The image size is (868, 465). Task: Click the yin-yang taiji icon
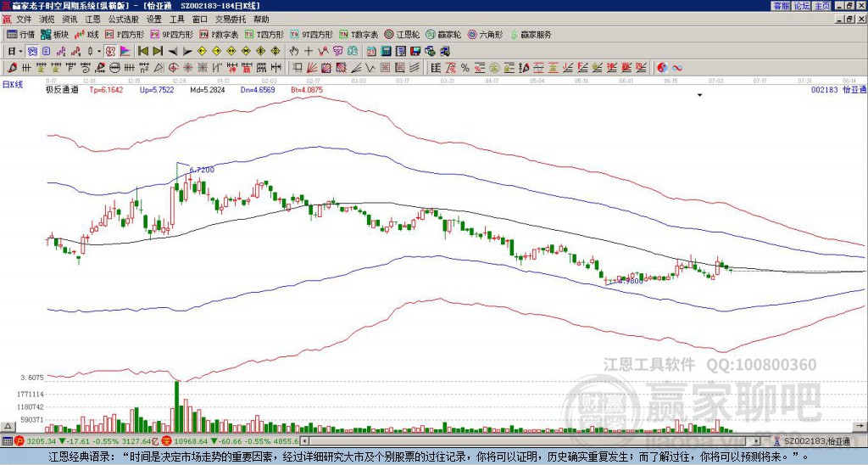[662, 68]
